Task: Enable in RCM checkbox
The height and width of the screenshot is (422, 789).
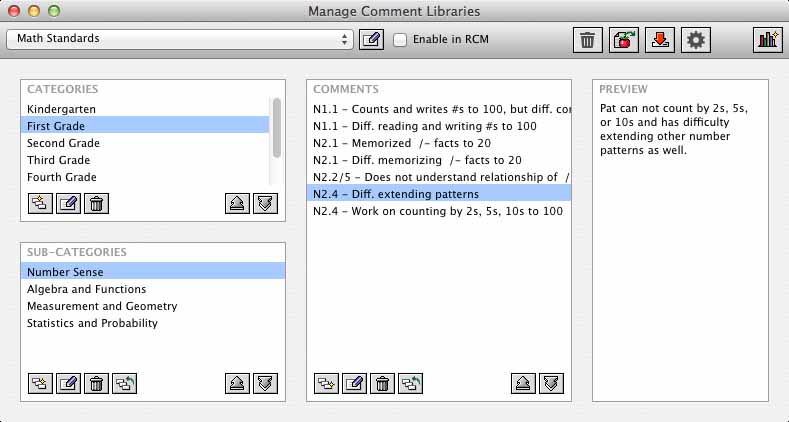Action: (x=400, y=40)
